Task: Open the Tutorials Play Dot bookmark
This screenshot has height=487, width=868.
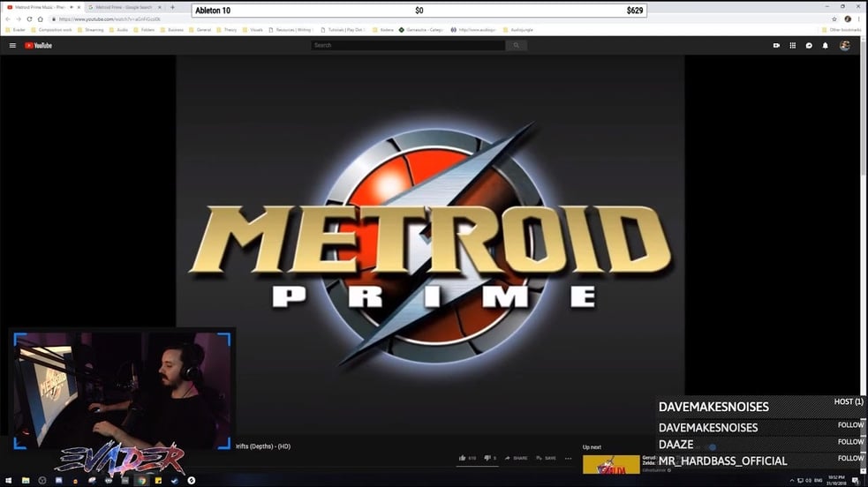Action: coord(343,30)
